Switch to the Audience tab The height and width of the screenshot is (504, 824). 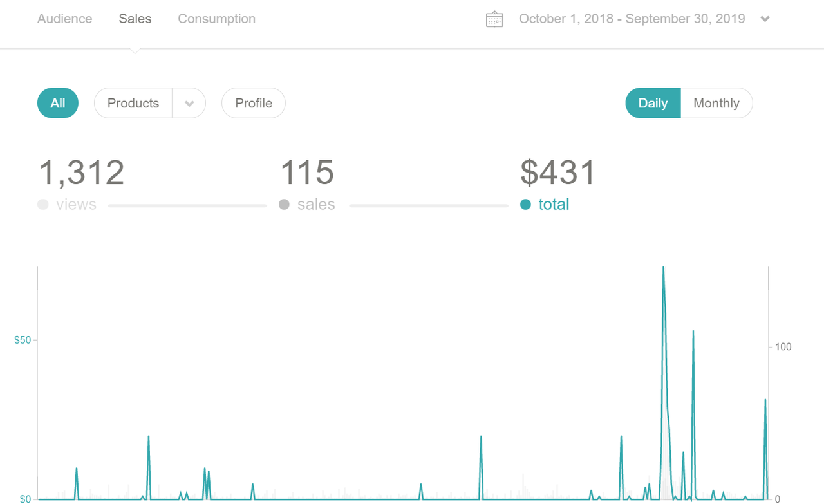click(x=64, y=19)
